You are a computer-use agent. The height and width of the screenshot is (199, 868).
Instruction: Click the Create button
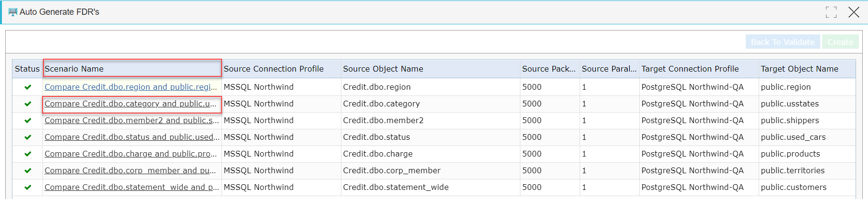point(840,42)
